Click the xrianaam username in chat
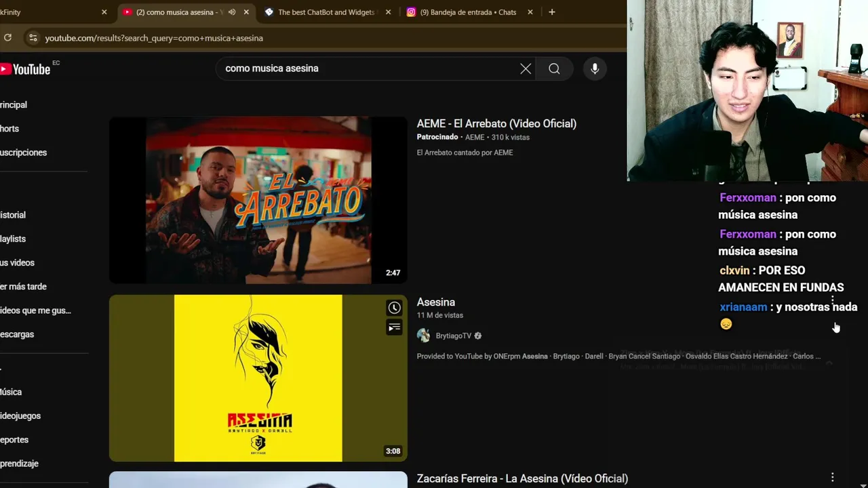 [x=743, y=307]
